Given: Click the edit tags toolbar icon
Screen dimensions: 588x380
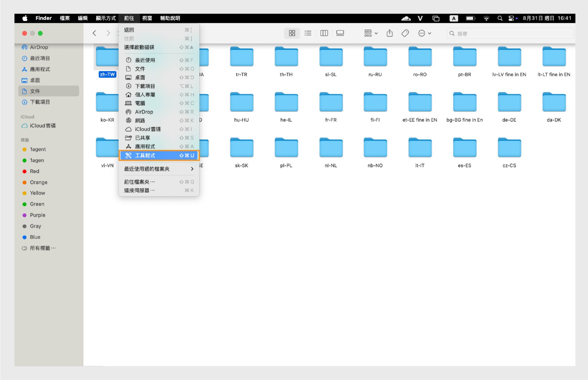Looking at the screenshot, I should click(405, 33).
